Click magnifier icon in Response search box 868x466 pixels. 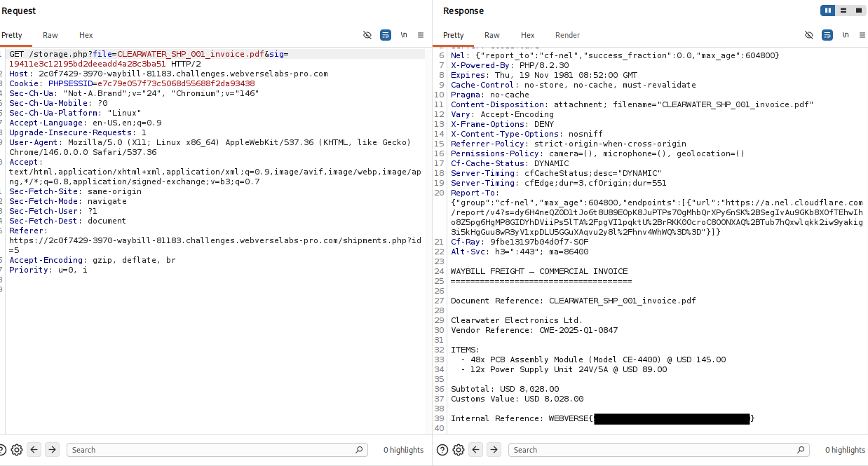801,450
